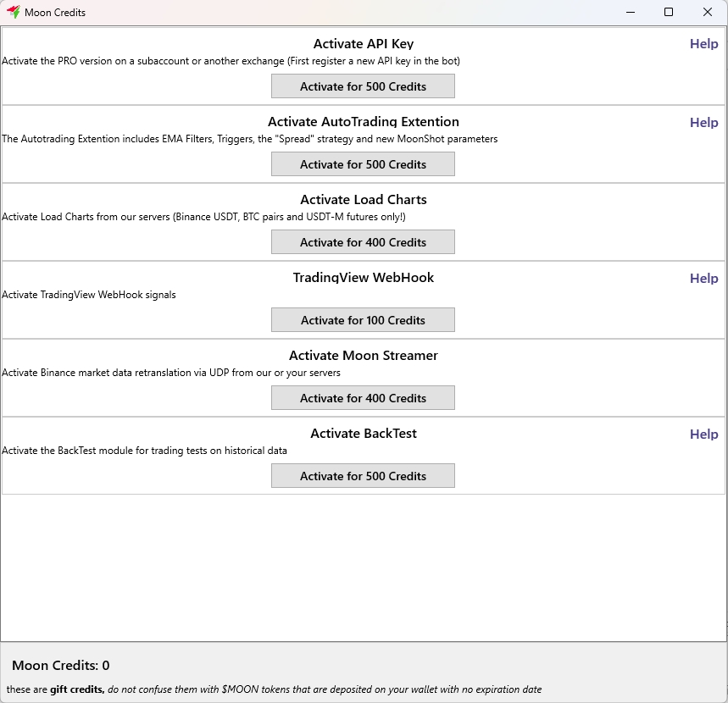Image resolution: width=728 pixels, height=703 pixels.
Task: Click the BackTest module description text
Action: (x=144, y=451)
